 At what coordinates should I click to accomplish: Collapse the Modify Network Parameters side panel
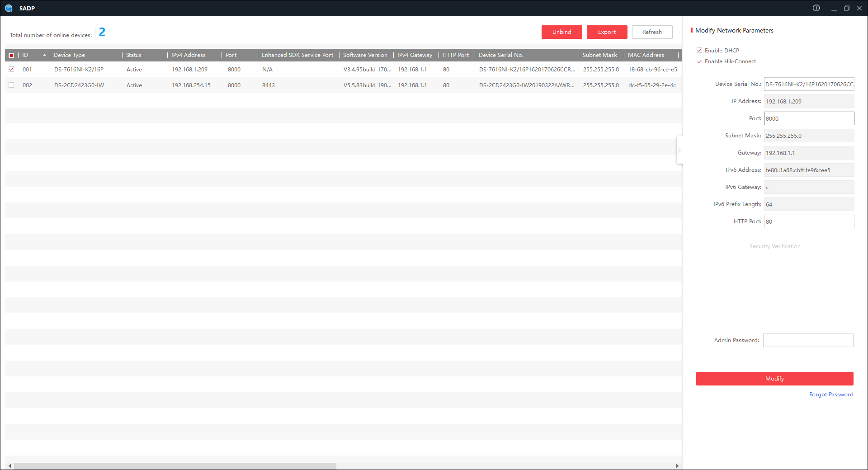(679, 150)
